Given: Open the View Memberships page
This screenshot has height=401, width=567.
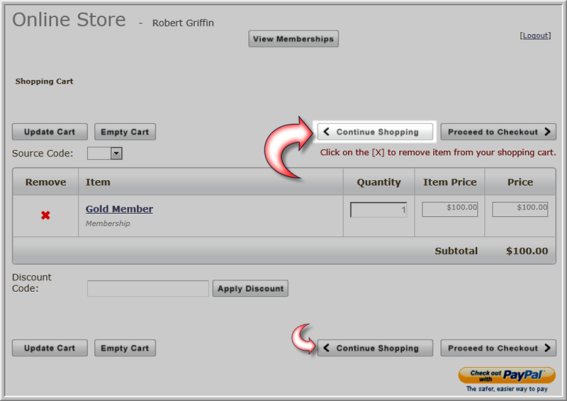Looking at the screenshot, I should [x=293, y=39].
